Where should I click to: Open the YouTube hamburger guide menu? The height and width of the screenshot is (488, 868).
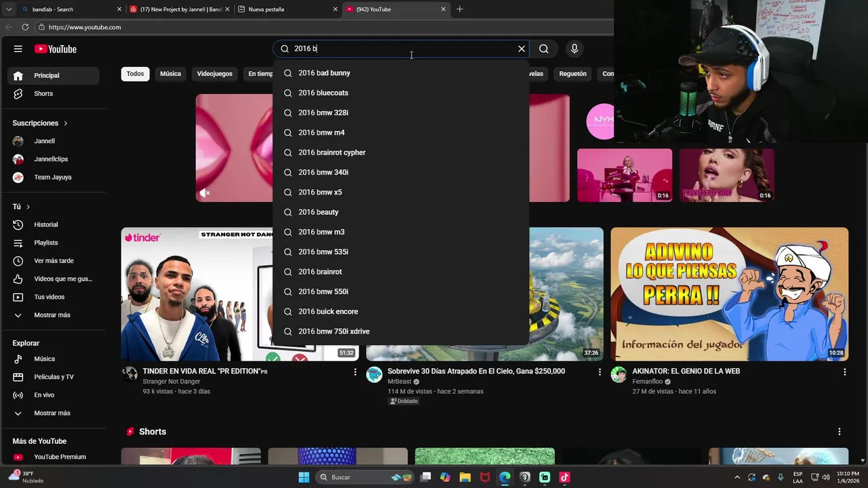pyautogui.click(x=18, y=49)
